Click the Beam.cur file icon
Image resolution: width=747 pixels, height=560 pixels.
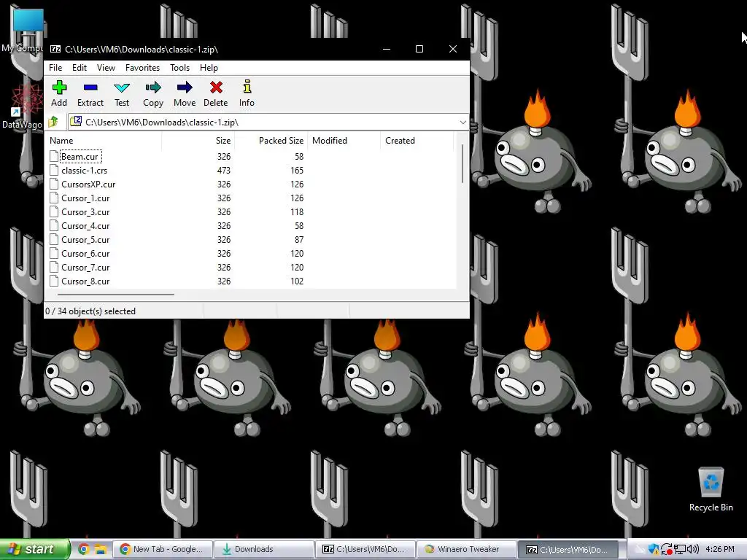[54, 156]
